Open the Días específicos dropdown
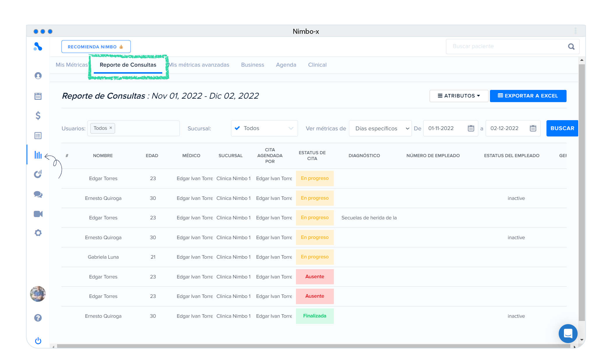Image resolution: width=612 pixels, height=364 pixels. (x=380, y=128)
